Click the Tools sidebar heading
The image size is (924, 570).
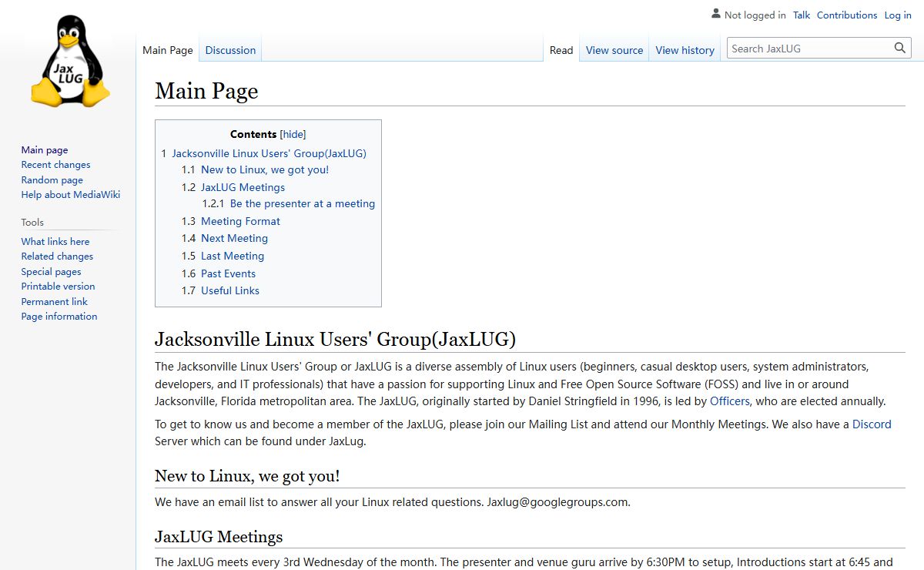32,223
